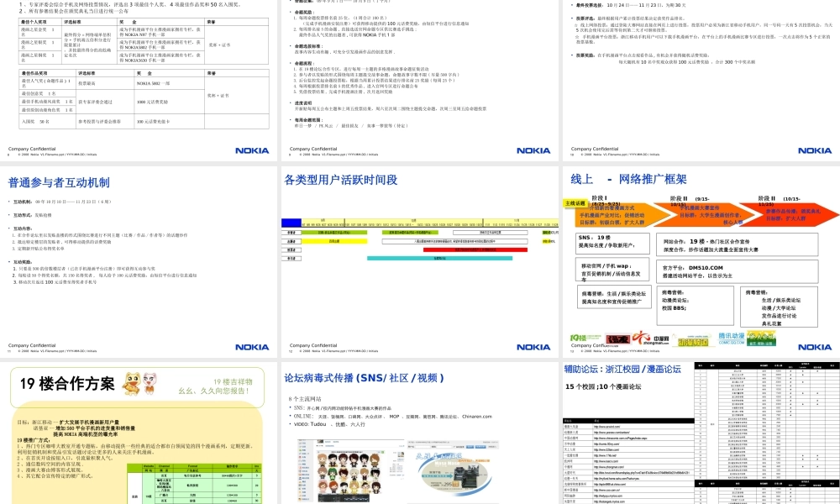Select the 主线话题 label tab
The width and height of the screenshot is (840, 504).
575,203
